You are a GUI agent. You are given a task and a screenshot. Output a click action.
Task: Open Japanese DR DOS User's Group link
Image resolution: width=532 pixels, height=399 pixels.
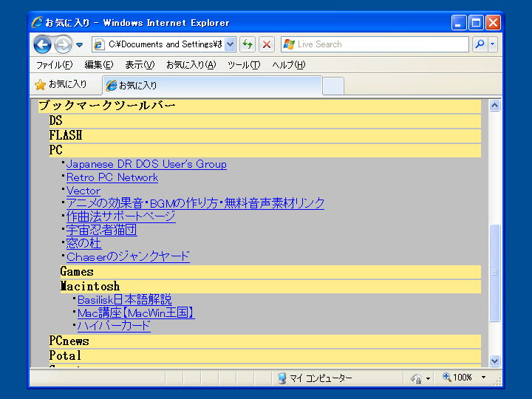point(146,164)
